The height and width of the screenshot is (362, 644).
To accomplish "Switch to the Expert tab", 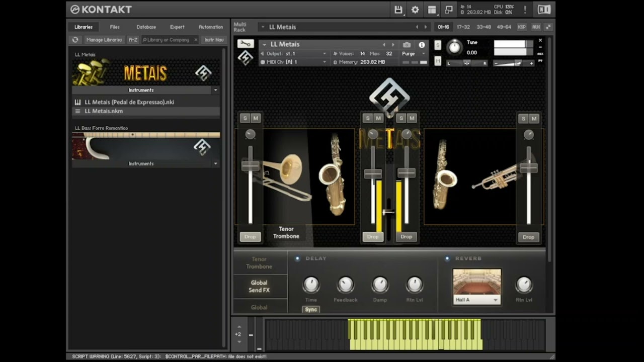I will (177, 27).
